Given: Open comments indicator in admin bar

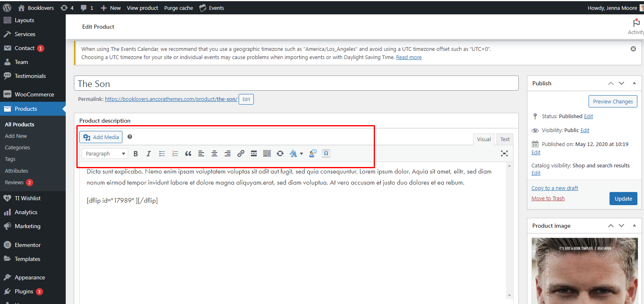Looking at the screenshot, I should coord(87,8).
